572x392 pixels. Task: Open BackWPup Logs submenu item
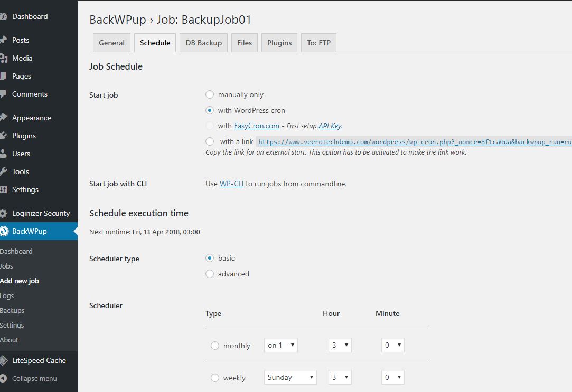7,295
